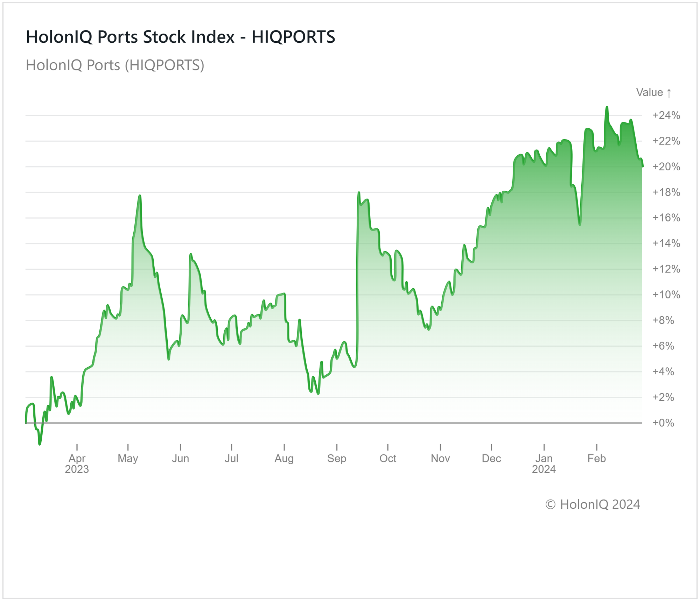The width and height of the screenshot is (700, 601).
Task: Click the mid-September spike peak near +18%
Action: (359, 193)
